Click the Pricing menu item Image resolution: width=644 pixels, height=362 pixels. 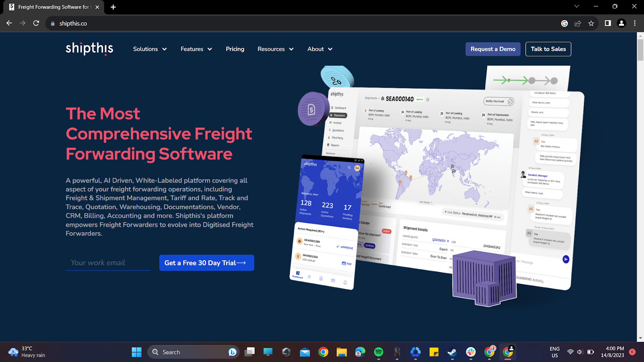(235, 49)
